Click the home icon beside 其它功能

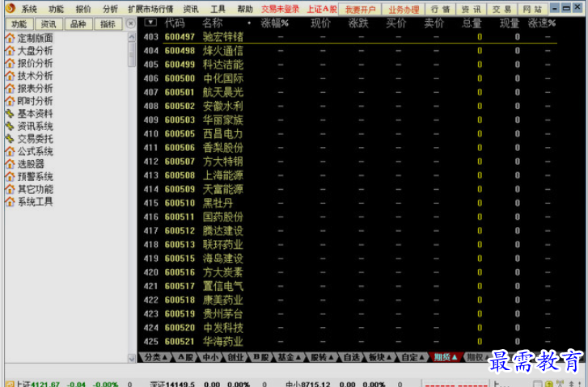coord(10,189)
